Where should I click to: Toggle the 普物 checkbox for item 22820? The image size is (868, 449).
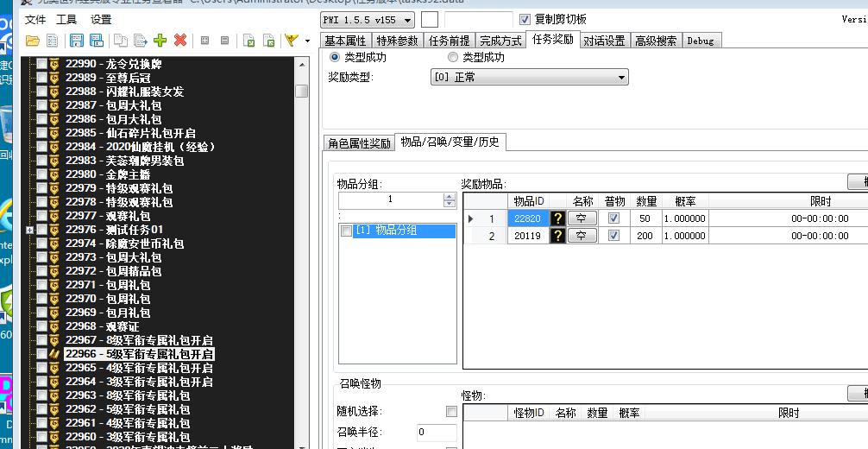(x=613, y=218)
